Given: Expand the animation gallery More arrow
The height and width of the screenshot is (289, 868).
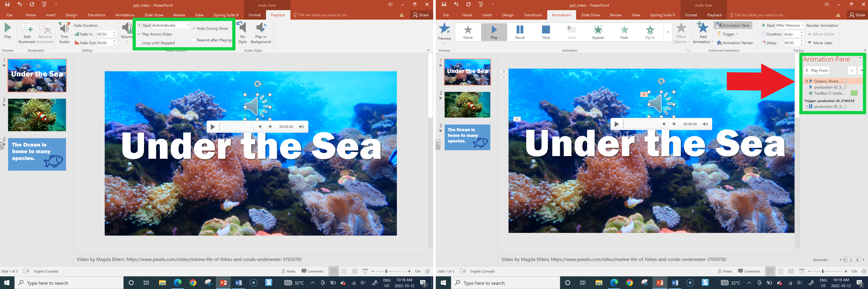Looking at the screenshot, I should 667,32.
